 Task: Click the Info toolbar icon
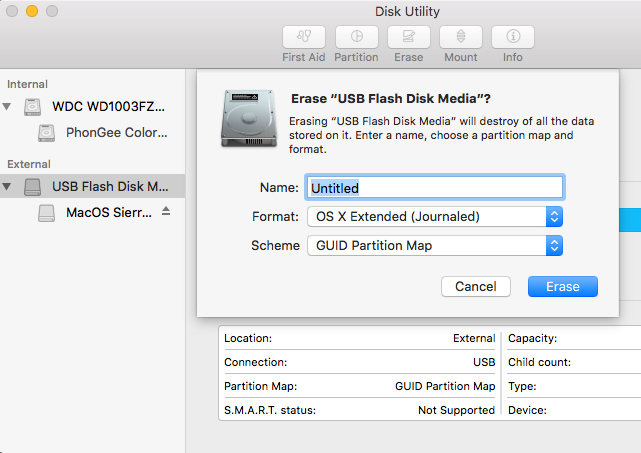tap(512, 37)
